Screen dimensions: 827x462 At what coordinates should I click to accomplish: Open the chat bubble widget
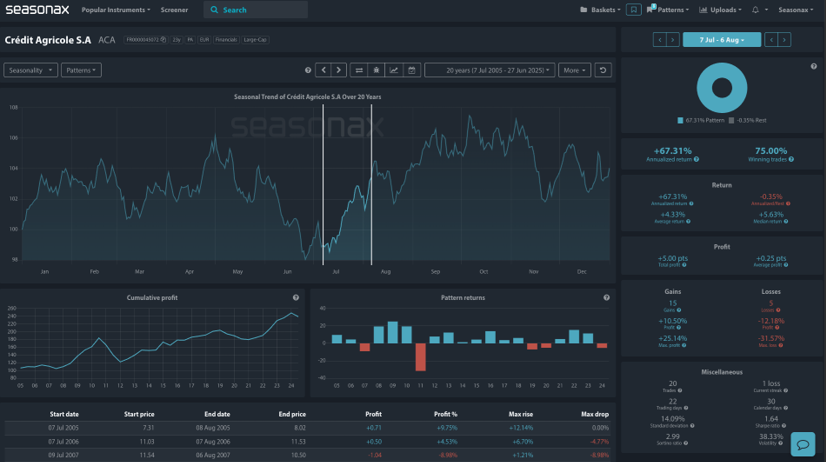803,445
